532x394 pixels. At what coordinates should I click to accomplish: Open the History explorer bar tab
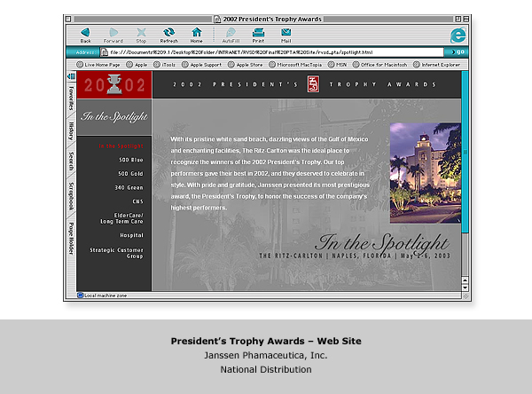pos(71,131)
